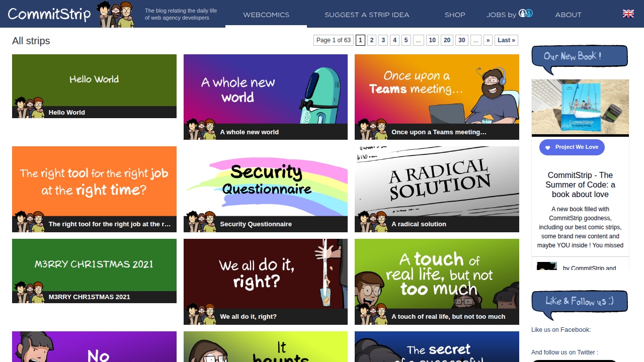Open 'CommitStrip - The Summer of Code' title link
This screenshot has width=644, height=362.
pyautogui.click(x=580, y=185)
